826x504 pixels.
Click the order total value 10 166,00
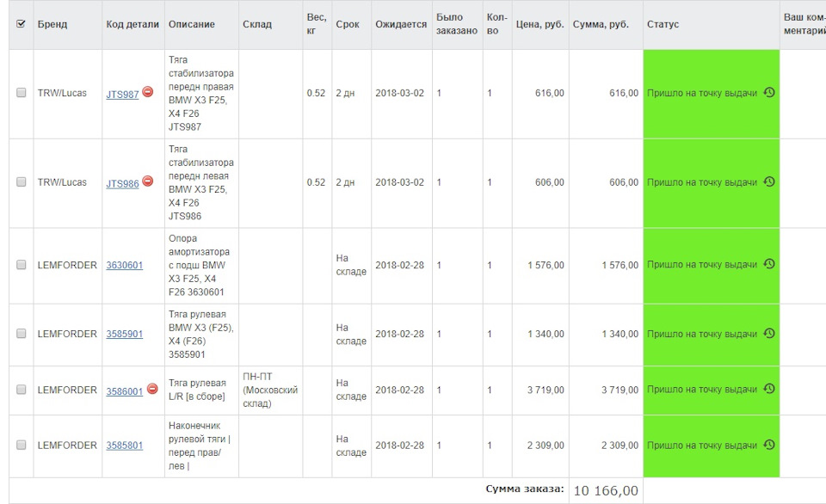(x=606, y=491)
